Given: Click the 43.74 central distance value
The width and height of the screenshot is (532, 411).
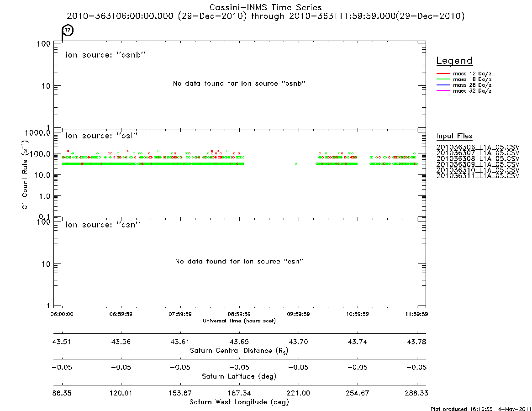Looking at the screenshot, I should coord(357,342).
